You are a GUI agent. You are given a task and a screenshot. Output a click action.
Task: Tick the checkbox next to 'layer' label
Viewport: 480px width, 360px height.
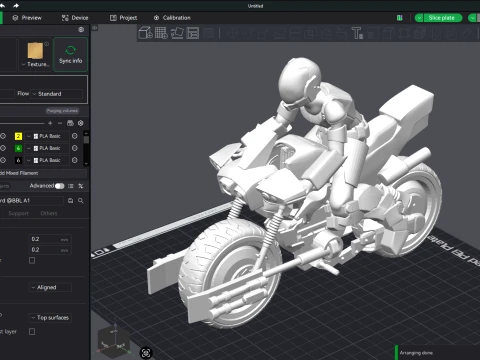(x=32, y=331)
